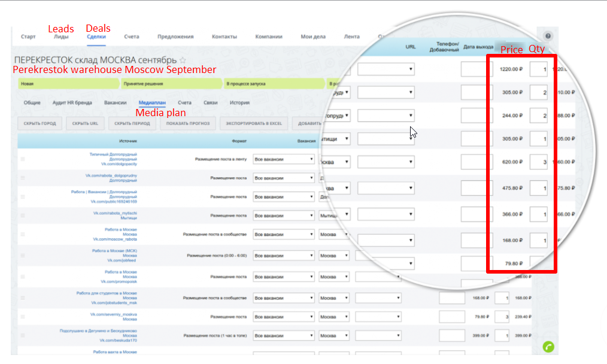The width and height of the screenshot is (607, 364).
Task: Click drag handle of Vk.com/beskuda170 row
Action: coord(23,336)
